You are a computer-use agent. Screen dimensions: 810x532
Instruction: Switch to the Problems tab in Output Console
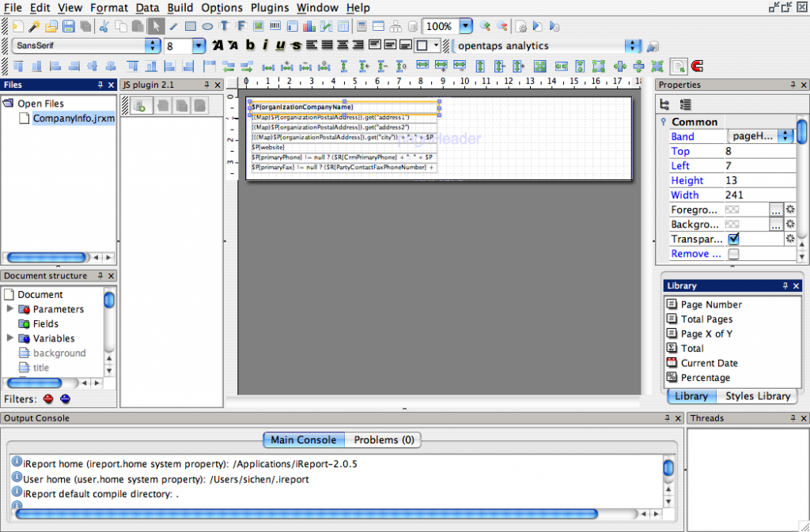pyautogui.click(x=384, y=440)
